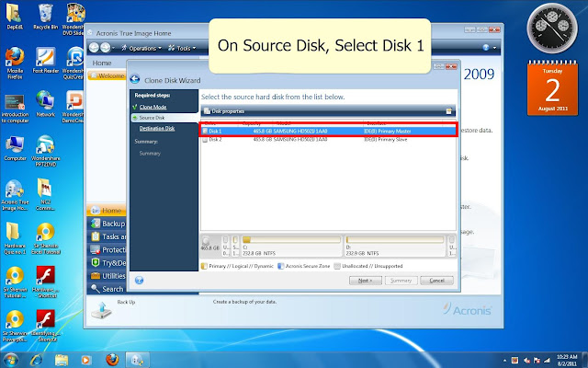Open the Operations menu
588x368 pixels.
pos(141,48)
